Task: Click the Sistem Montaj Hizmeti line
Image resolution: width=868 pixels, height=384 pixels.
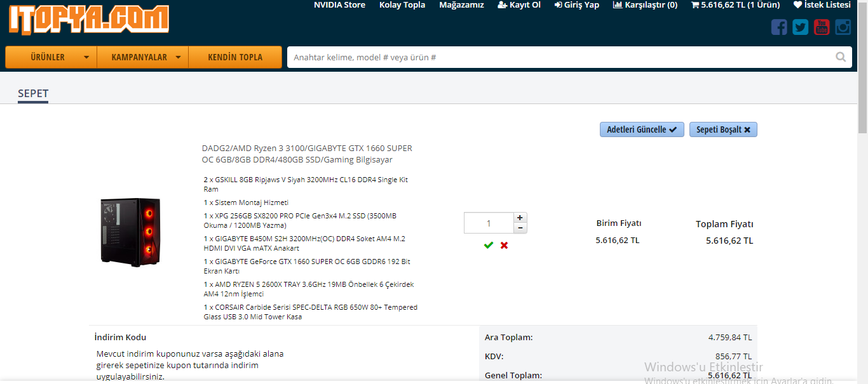Action: click(x=246, y=202)
